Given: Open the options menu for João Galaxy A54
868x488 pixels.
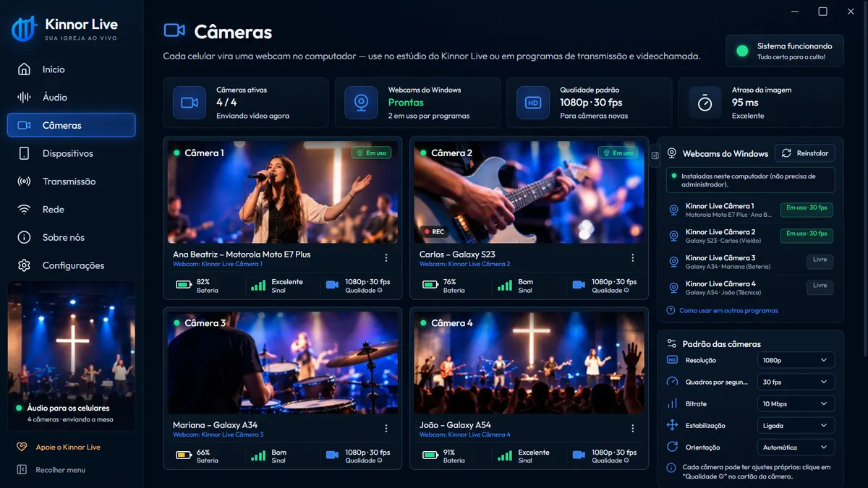Looking at the screenshot, I should (x=633, y=429).
